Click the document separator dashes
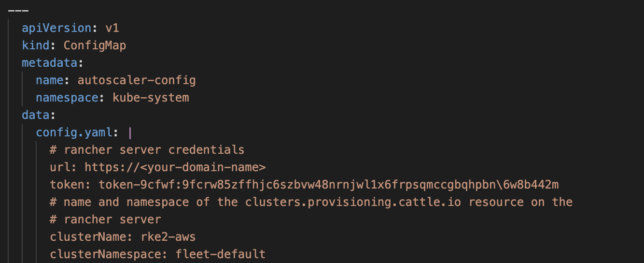644x263 pixels. tap(18, 11)
